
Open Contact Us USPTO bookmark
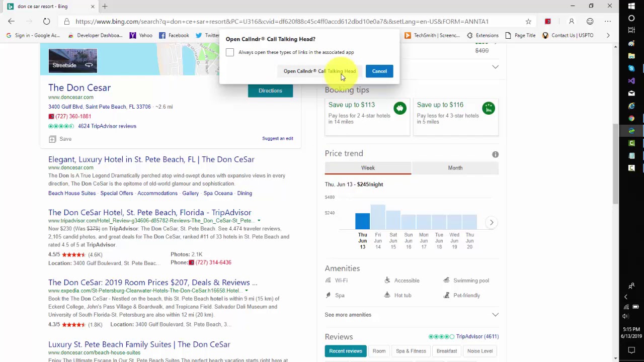(x=568, y=35)
